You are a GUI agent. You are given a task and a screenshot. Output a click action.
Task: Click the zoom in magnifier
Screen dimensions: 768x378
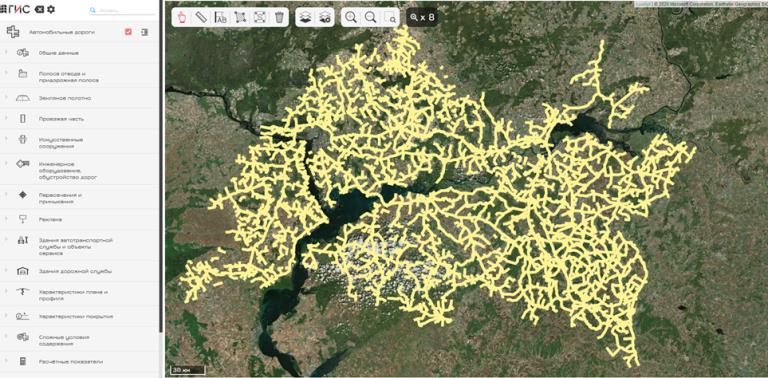click(x=351, y=18)
